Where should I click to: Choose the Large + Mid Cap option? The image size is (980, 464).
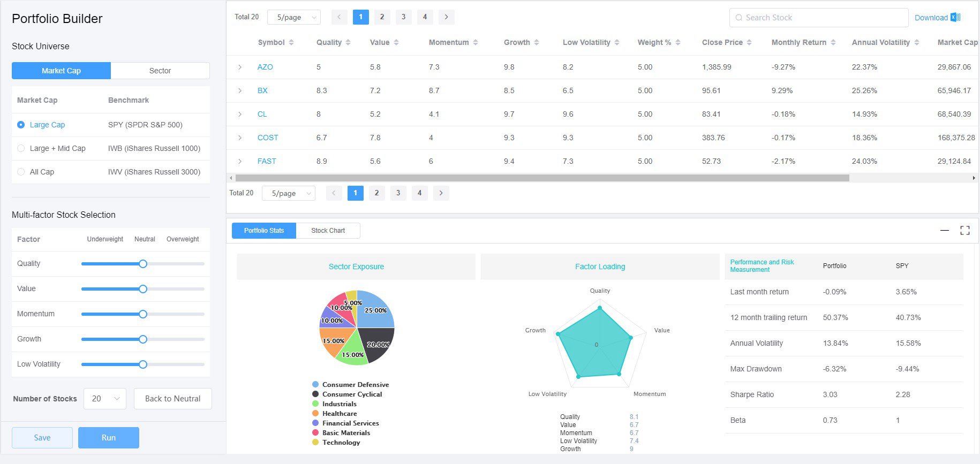tap(21, 148)
